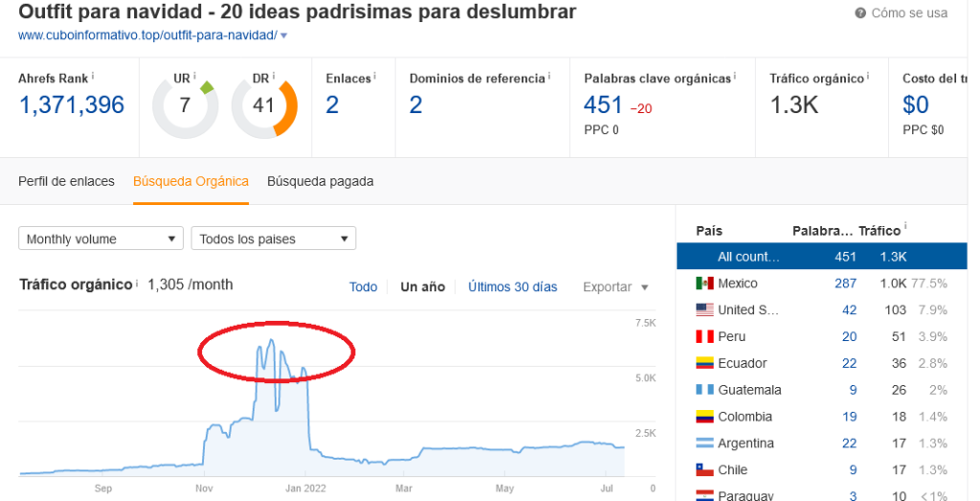
Task: Click the Enlaces info icon
Action: [x=375, y=76]
